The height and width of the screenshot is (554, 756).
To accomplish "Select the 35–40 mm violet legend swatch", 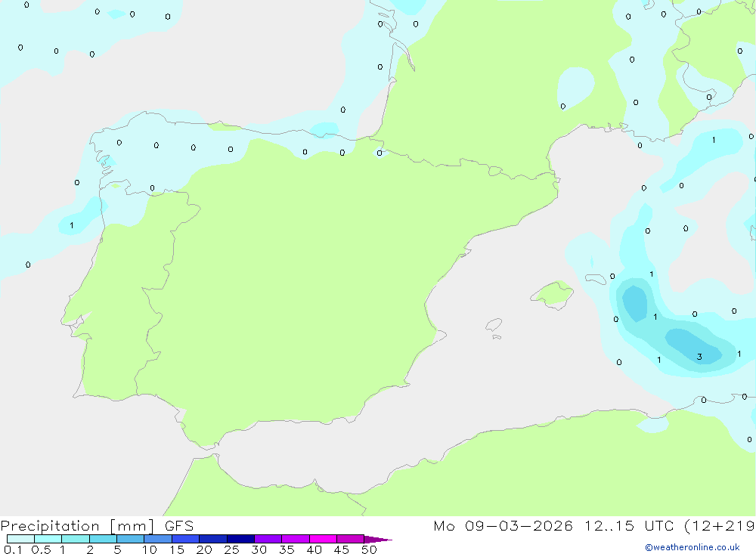I will click(x=295, y=539).
